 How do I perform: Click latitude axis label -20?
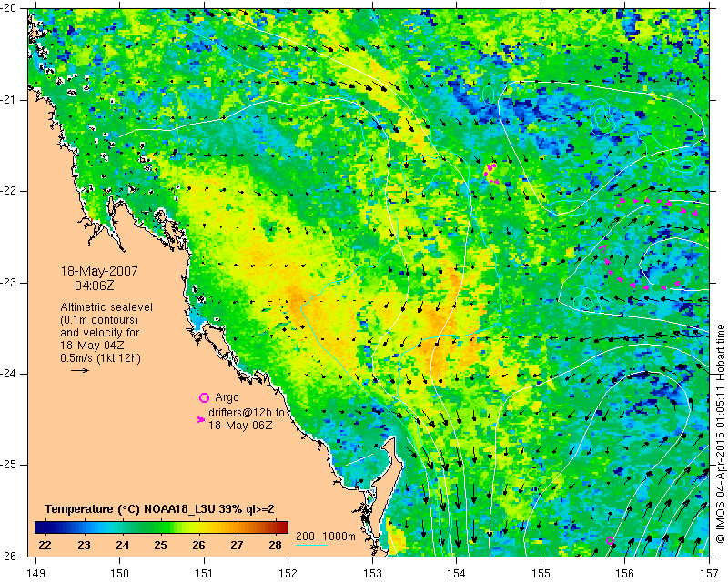click(x=8, y=8)
